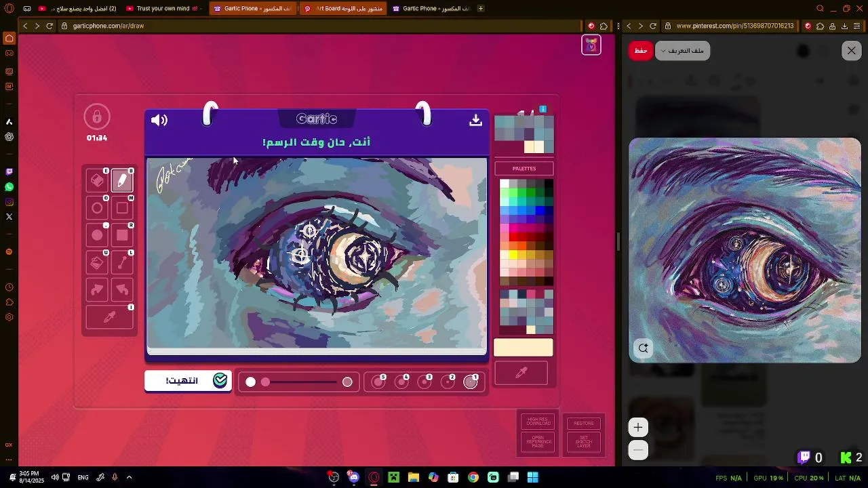Viewport: 868px width, 488px height.
Task: Mute the game sound speaker icon
Action: (159, 121)
